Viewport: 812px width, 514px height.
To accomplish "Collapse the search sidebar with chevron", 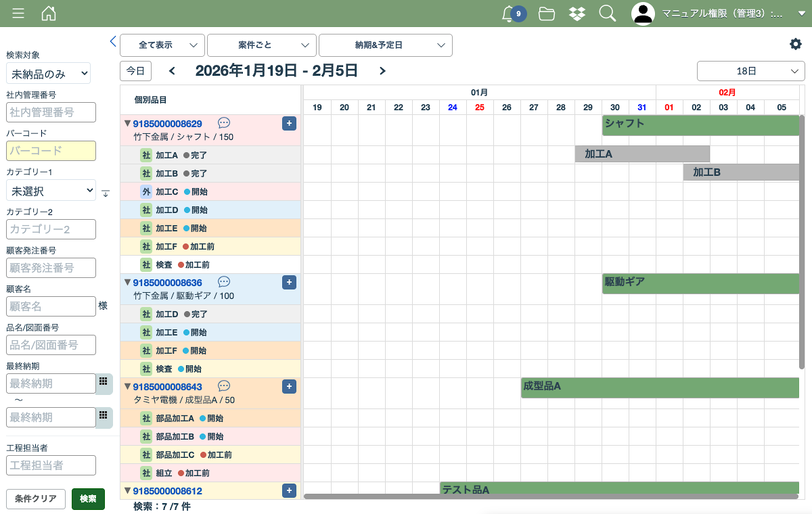I will [x=113, y=42].
